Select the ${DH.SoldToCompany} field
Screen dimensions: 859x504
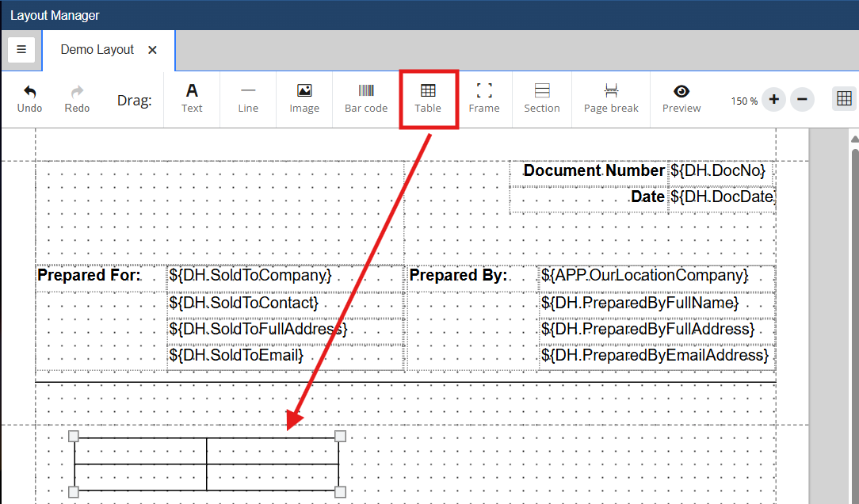tap(250, 276)
